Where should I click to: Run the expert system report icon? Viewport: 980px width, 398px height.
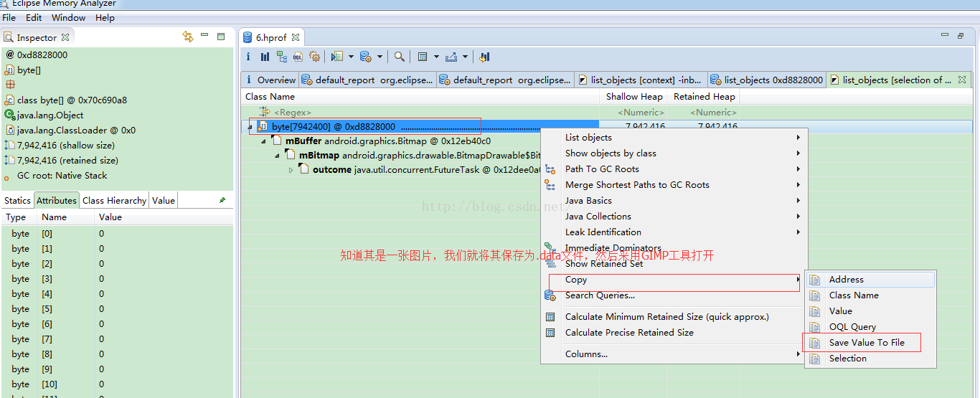pos(337,57)
